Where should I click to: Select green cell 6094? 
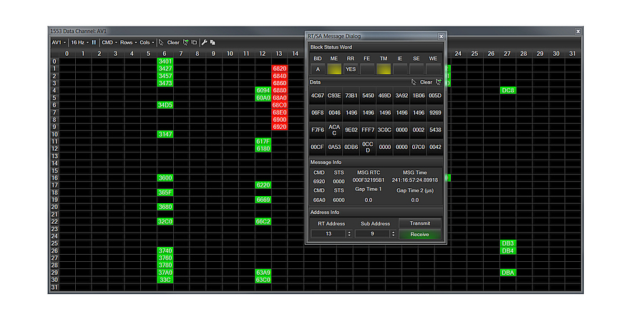pos(263,90)
